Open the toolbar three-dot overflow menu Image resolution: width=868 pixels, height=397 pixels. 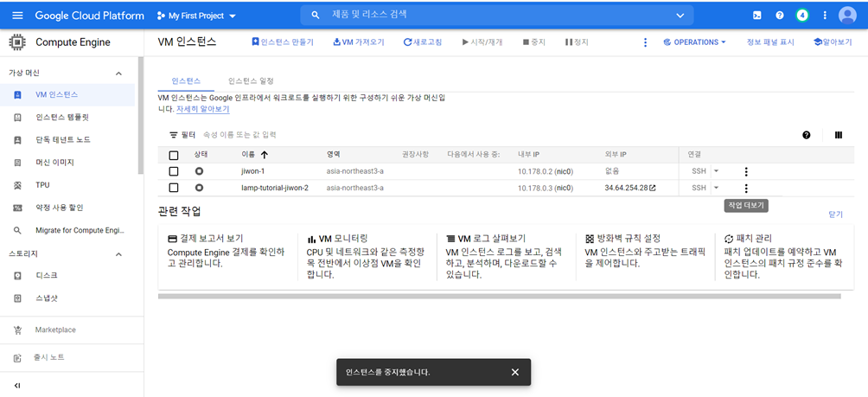(645, 42)
